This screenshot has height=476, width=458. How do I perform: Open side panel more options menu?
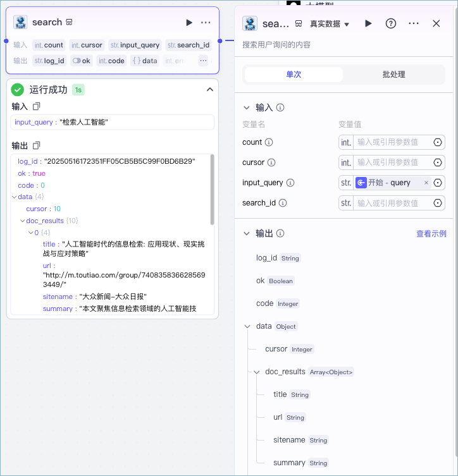[x=413, y=23]
